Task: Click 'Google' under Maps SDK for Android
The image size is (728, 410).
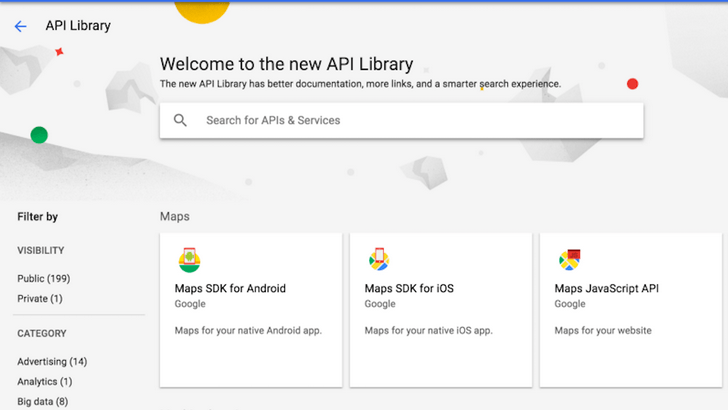Action: pyautogui.click(x=190, y=304)
